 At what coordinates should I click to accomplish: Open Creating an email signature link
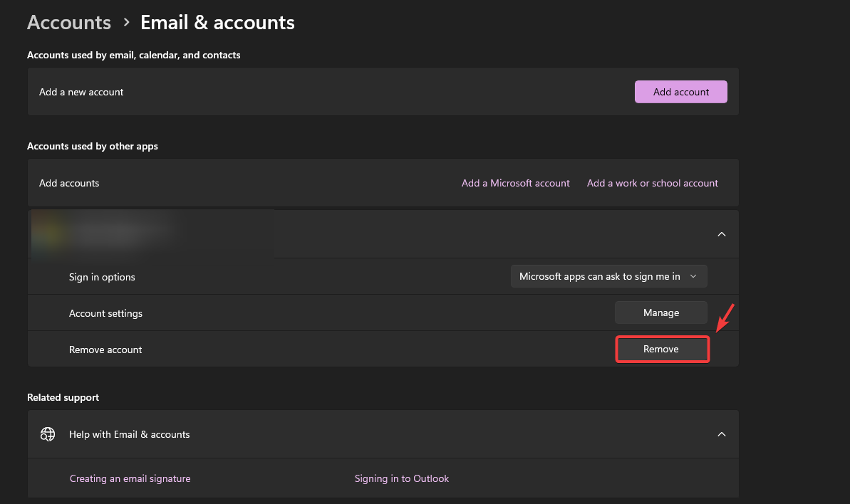coord(130,478)
